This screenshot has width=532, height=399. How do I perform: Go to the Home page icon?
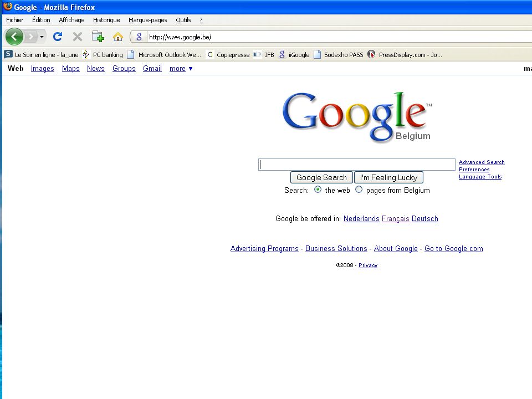pyautogui.click(x=117, y=37)
